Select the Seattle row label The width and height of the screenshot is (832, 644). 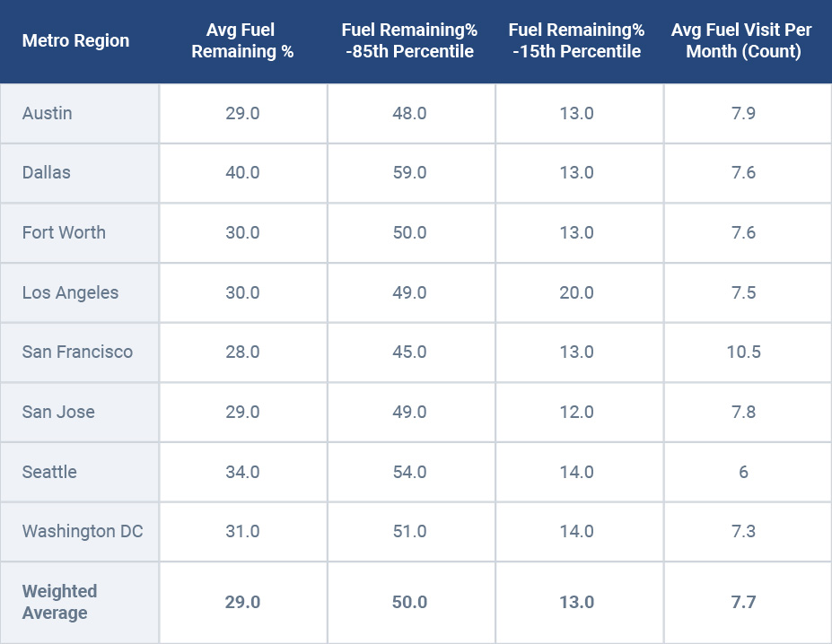[x=49, y=472]
